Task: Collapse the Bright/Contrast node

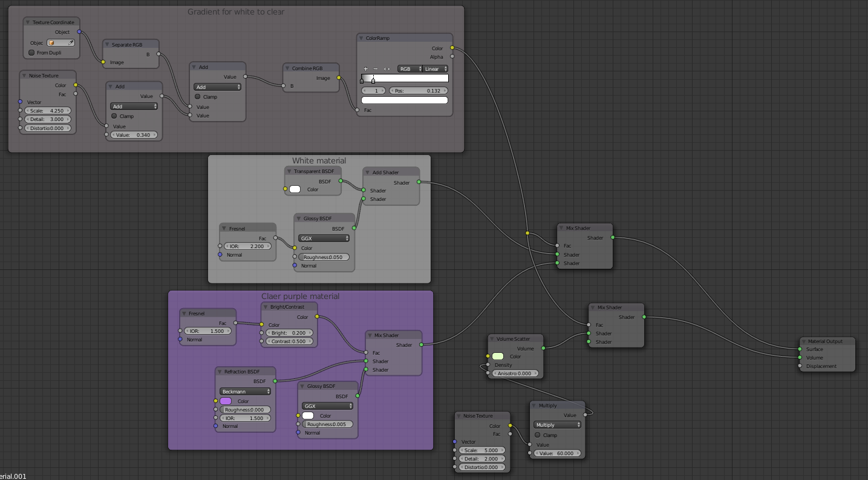Action: point(266,307)
